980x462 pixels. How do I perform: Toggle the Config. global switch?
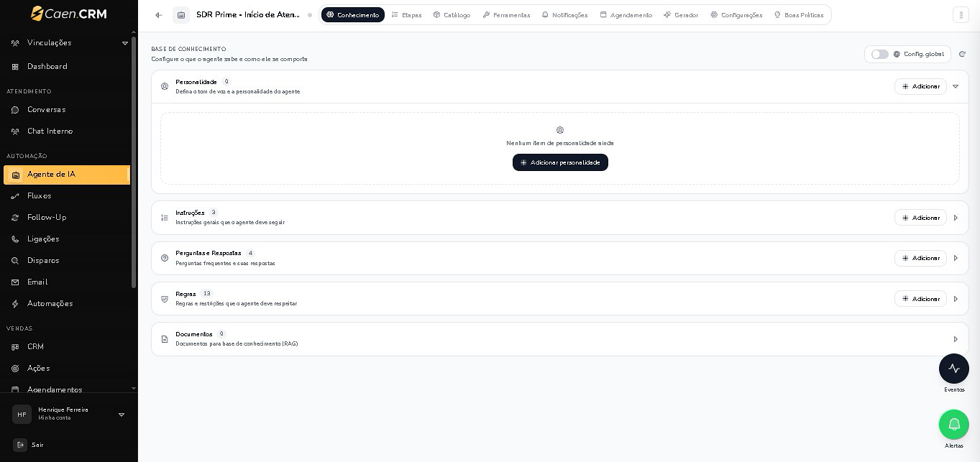[879, 54]
